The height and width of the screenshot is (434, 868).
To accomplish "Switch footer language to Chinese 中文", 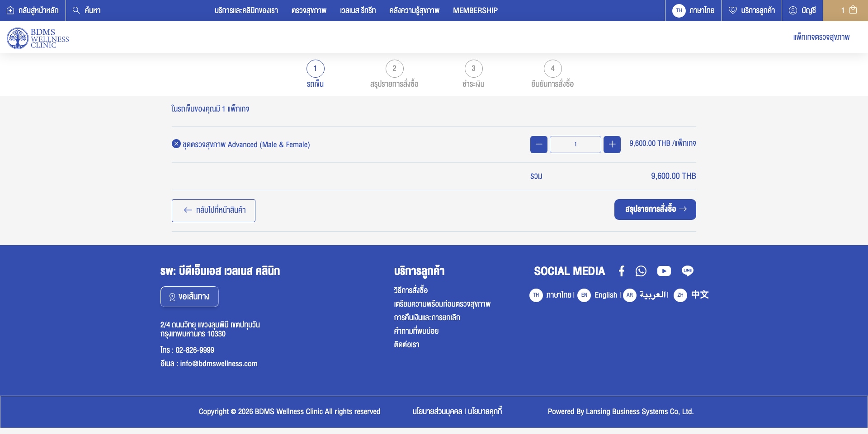I will pos(691,295).
